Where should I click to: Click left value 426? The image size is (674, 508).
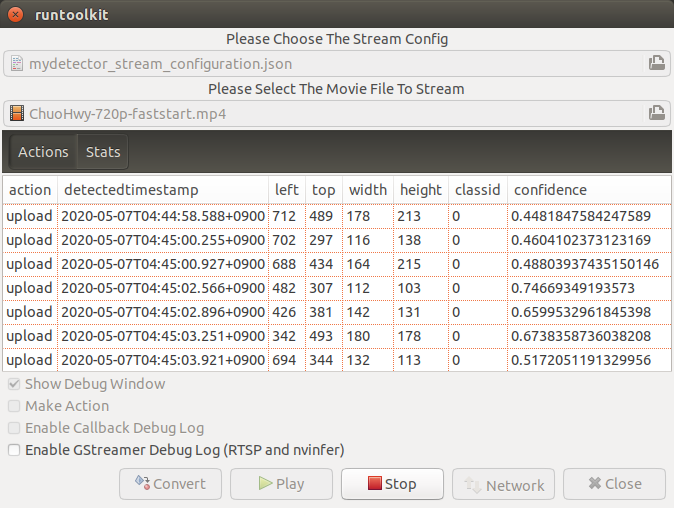pyautogui.click(x=284, y=312)
